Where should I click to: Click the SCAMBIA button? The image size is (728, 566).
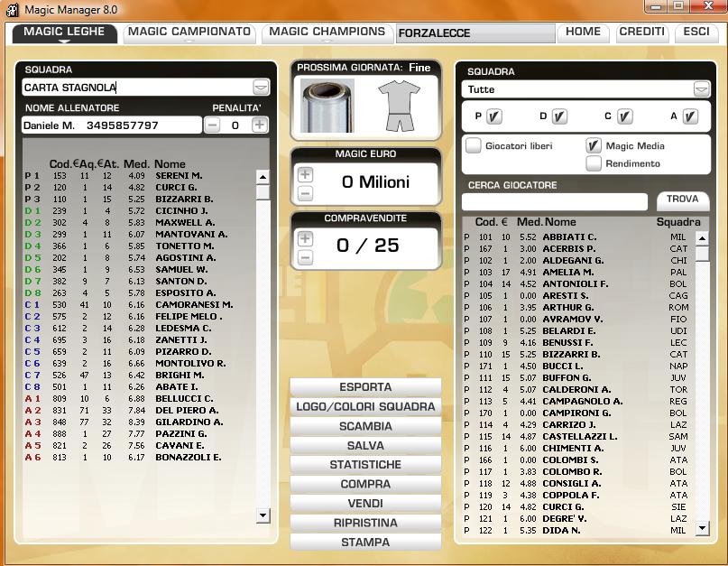(x=365, y=426)
